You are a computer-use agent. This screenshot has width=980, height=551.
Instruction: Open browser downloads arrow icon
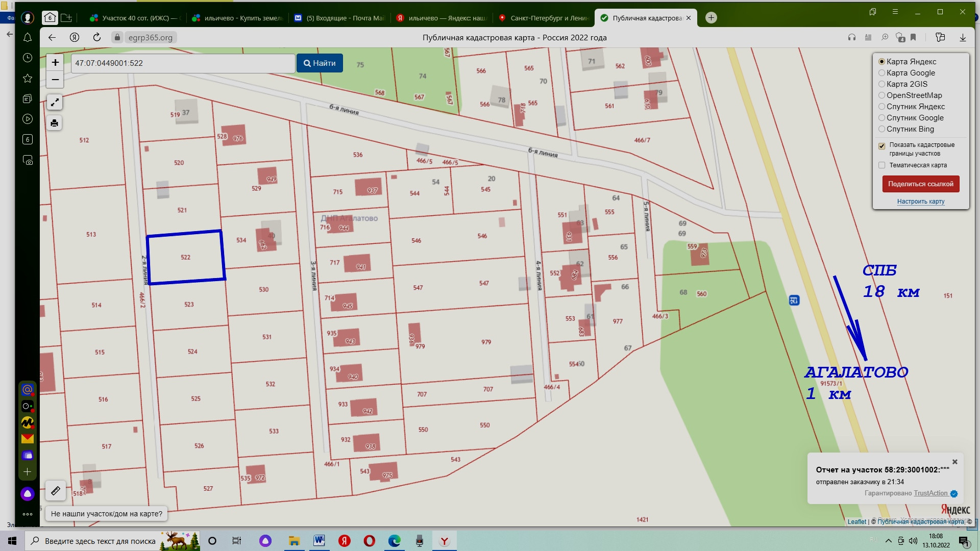click(963, 37)
